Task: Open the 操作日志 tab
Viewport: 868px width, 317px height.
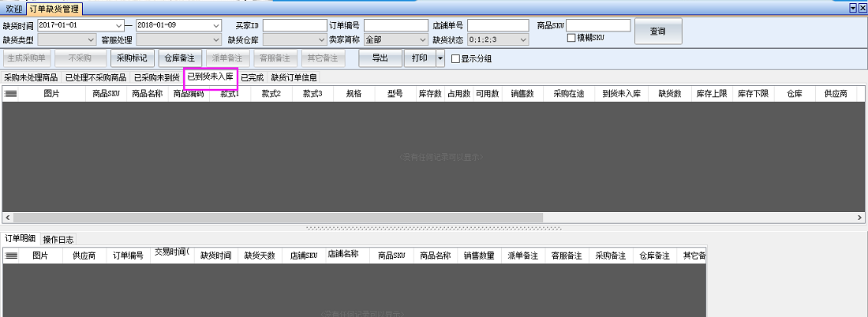Action: point(58,239)
